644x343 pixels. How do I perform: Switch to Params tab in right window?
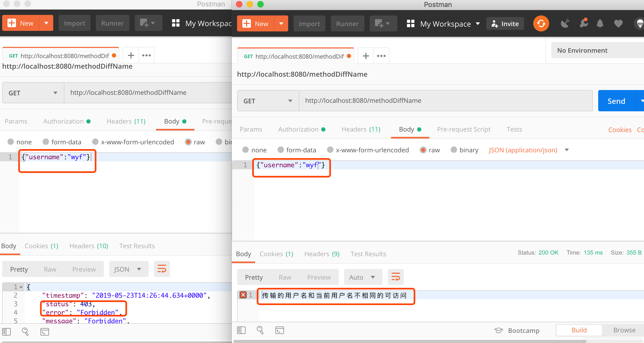click(251, 129)
